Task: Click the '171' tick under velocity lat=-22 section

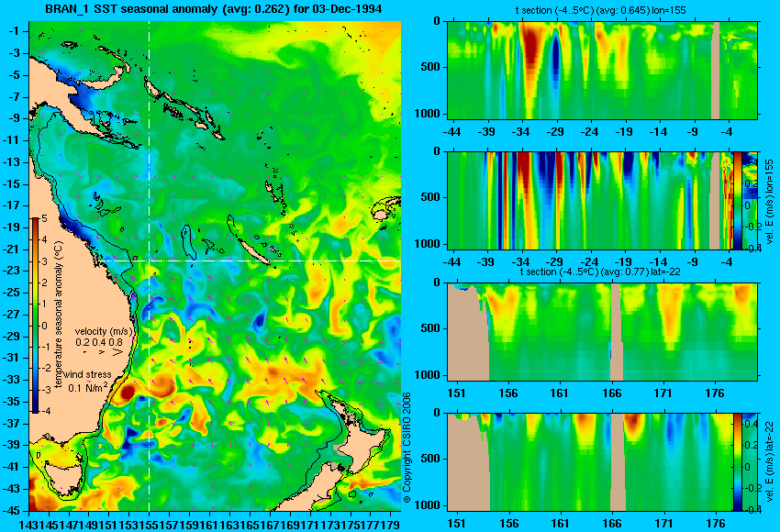Action: coord(663,524)
